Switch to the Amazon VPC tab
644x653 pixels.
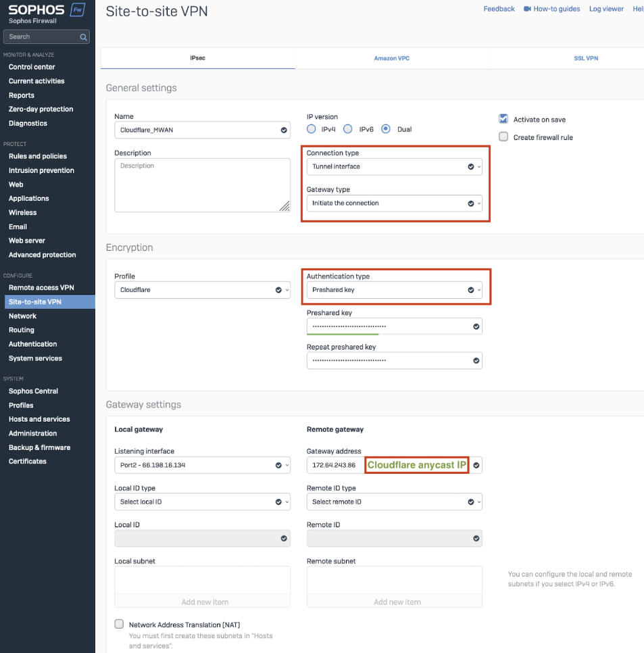(392, 58)
